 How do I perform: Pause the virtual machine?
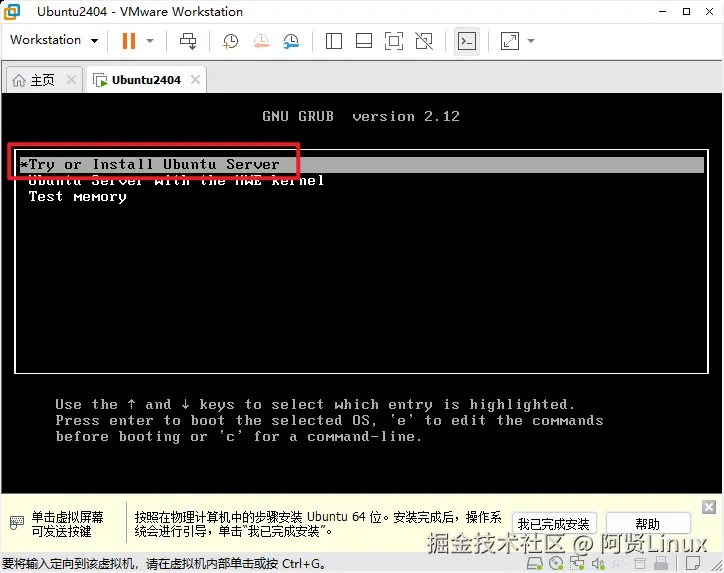tap(129, 41)
